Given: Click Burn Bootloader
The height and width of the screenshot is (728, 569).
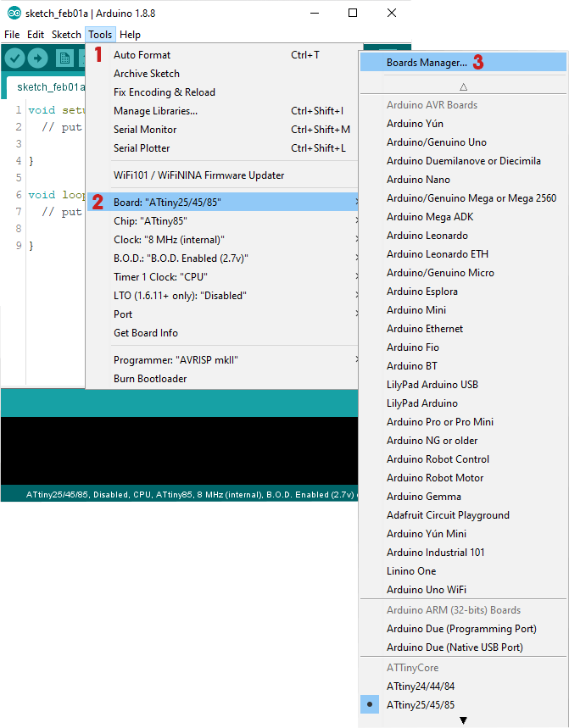Looking at the screenshot, I should click(x=222, y=378).
